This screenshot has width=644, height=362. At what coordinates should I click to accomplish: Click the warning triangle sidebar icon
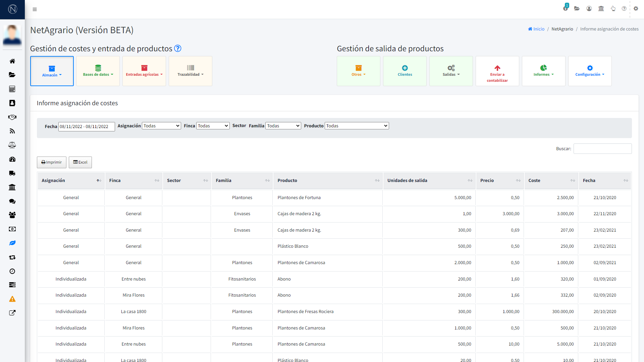click(12, 299)
